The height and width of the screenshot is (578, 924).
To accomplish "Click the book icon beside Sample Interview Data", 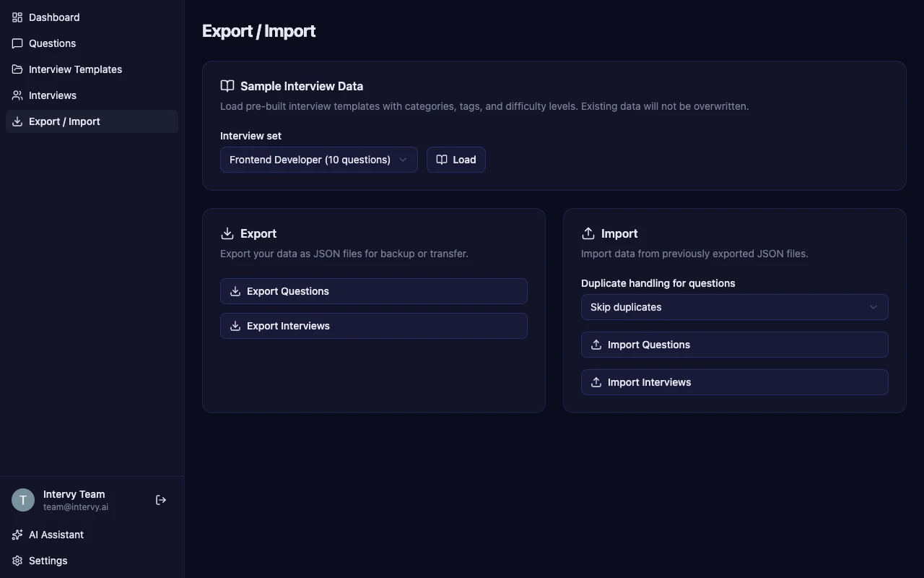I will 227,85.
